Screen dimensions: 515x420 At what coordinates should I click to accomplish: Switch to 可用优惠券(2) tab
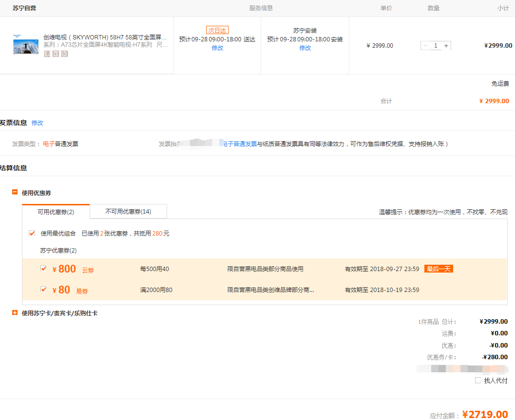coord(56,212)
